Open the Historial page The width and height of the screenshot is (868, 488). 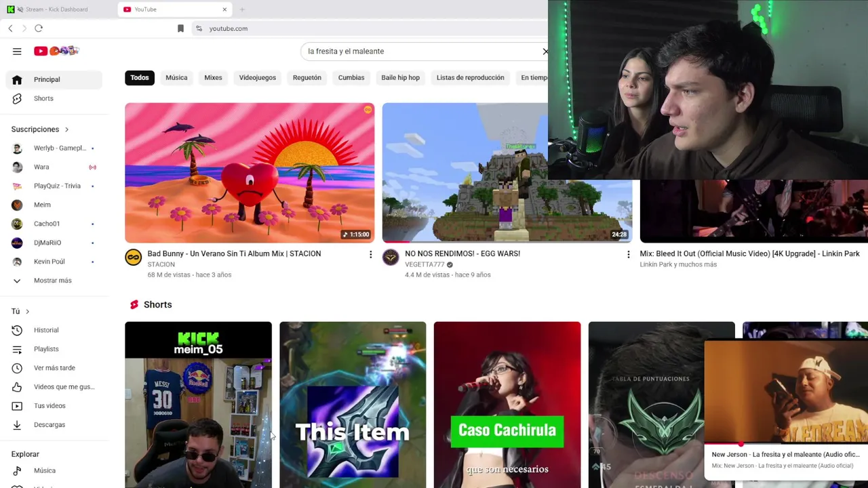click(54, 330)
